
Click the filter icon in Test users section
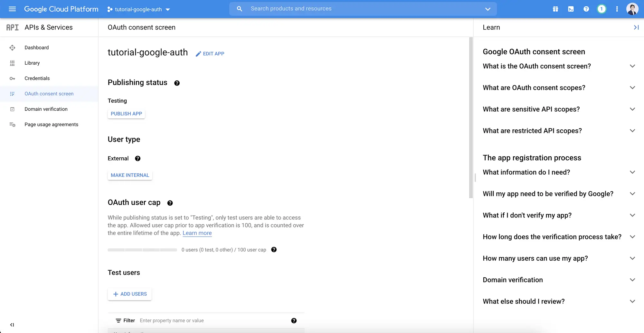pos(118,320)
